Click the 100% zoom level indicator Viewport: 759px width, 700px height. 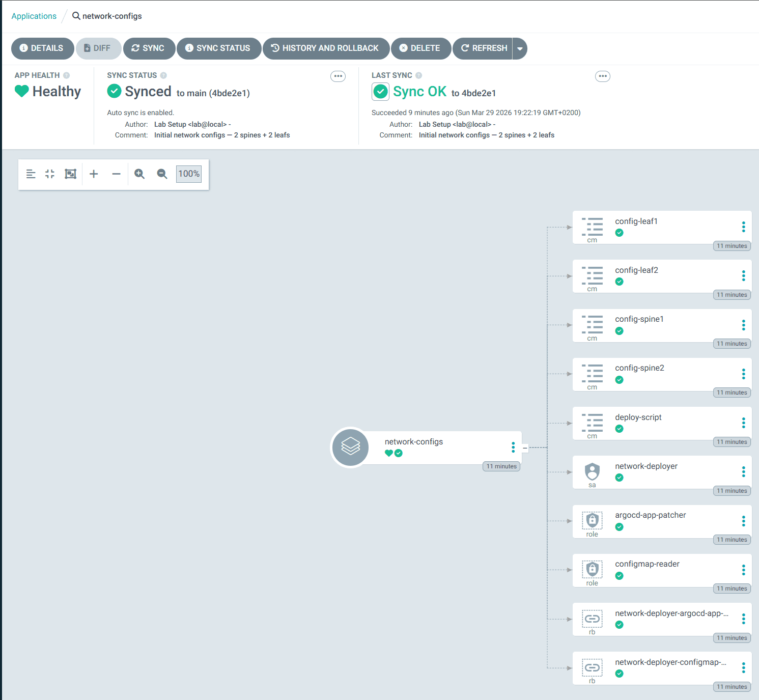coord(189,174)
